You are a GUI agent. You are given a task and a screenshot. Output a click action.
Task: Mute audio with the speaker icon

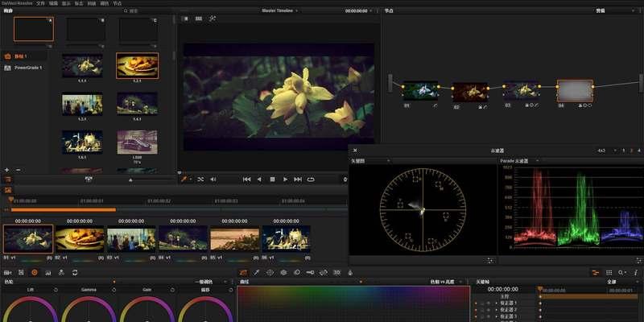[213, 179]
